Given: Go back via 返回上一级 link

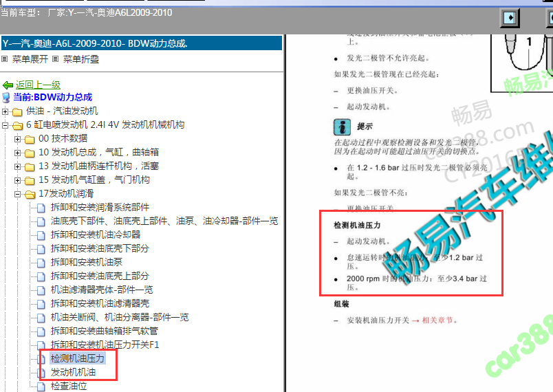Looking at the screenshot, I should click(x=38, y=85).
